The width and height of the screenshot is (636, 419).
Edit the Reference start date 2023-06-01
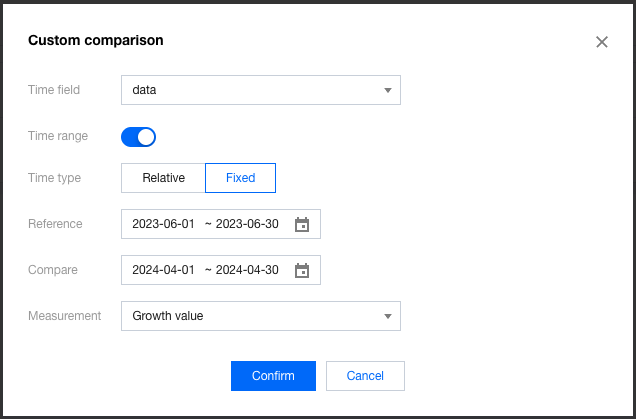[x=165, y=225]
